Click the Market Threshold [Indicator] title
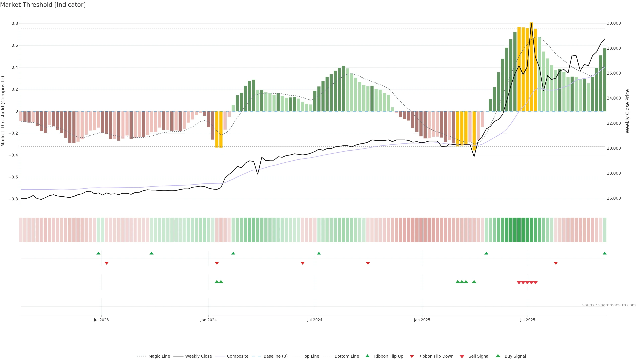 [x=43, y=5]
